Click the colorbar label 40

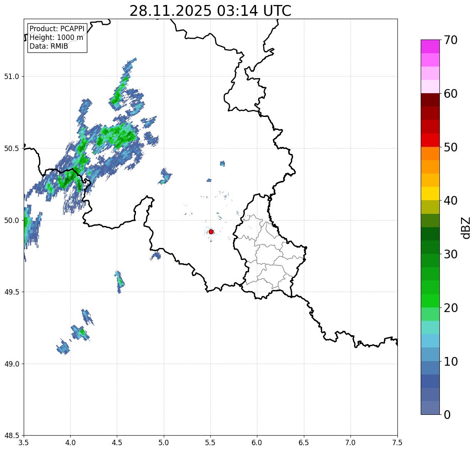[451, 201]
